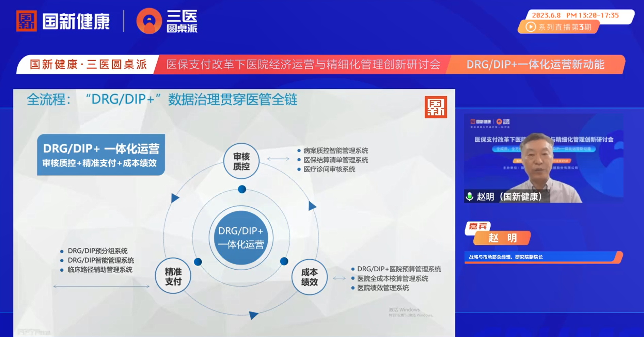Click the 赵明 guest name tag
The width and height of the screenshot is (644, 337).
502,238
